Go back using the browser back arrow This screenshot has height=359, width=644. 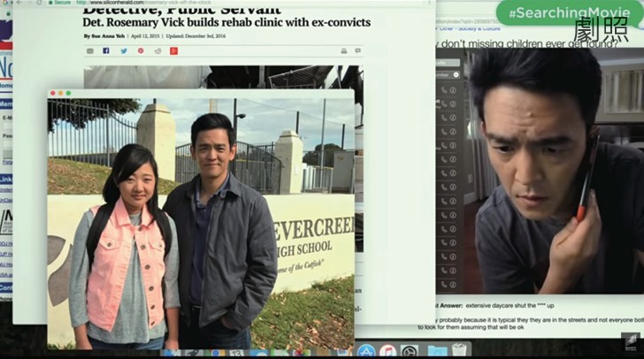coord(19,3)
